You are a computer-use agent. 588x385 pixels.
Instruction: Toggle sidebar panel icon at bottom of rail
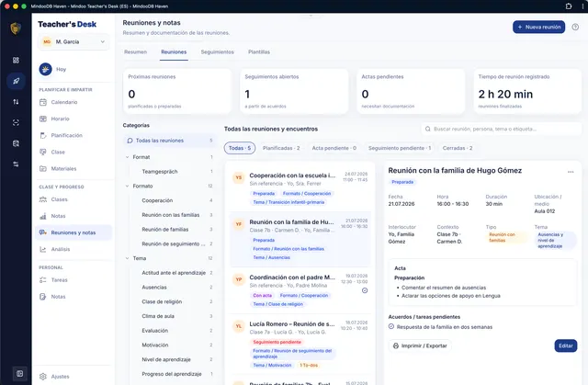tap(19, 373)
